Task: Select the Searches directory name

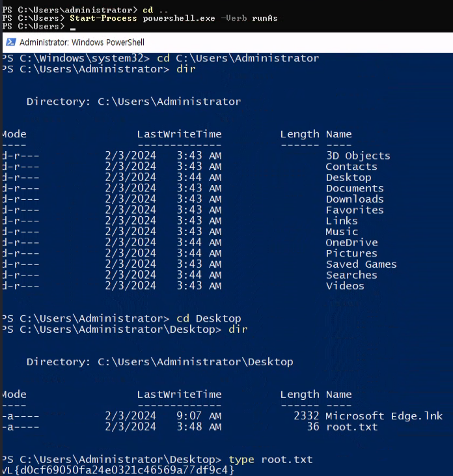Action: [x=351, y=275]
